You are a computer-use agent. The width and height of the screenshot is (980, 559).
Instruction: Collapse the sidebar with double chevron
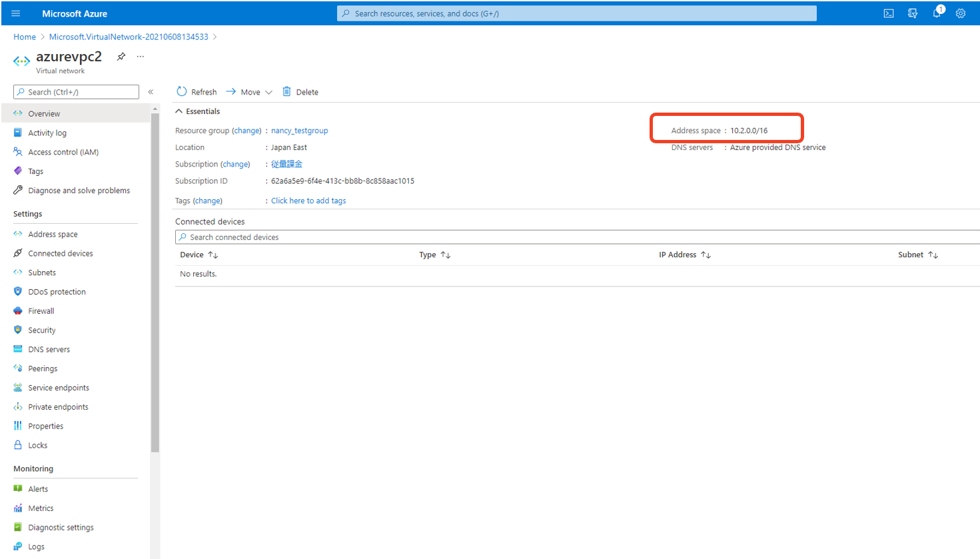point(151,92)
